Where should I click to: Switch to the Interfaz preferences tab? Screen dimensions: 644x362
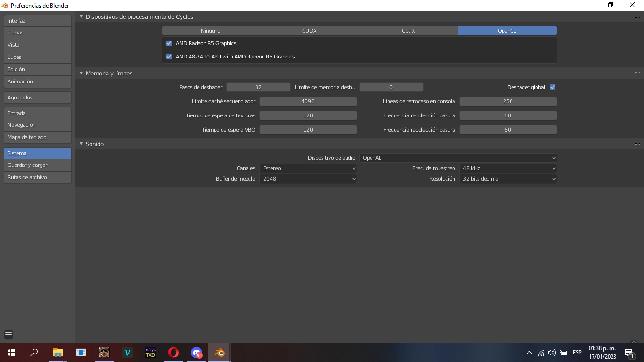(x=38, y=21)
